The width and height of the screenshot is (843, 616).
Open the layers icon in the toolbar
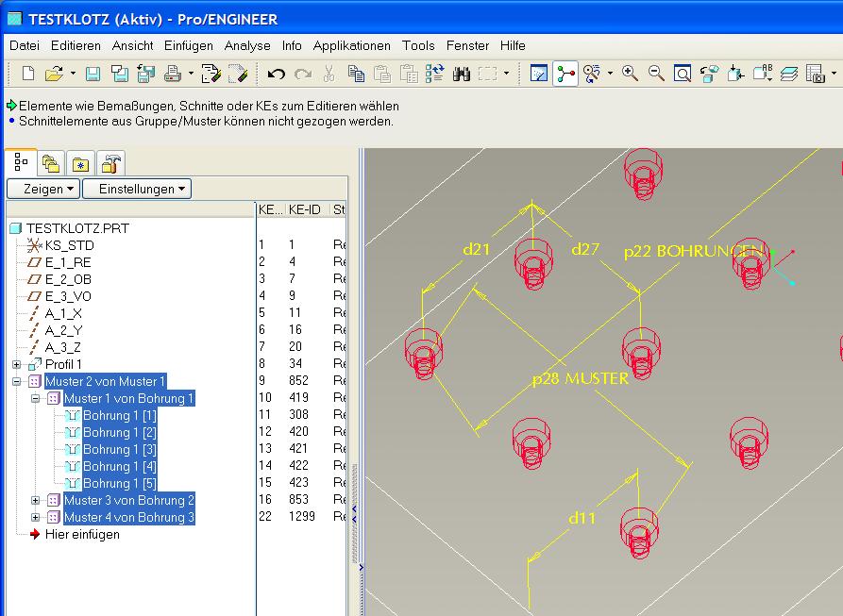tap(788, 73)
